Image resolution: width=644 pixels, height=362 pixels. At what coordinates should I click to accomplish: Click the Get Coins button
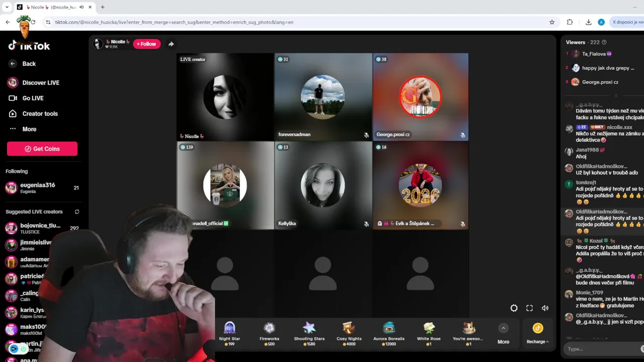pos(42,149)
